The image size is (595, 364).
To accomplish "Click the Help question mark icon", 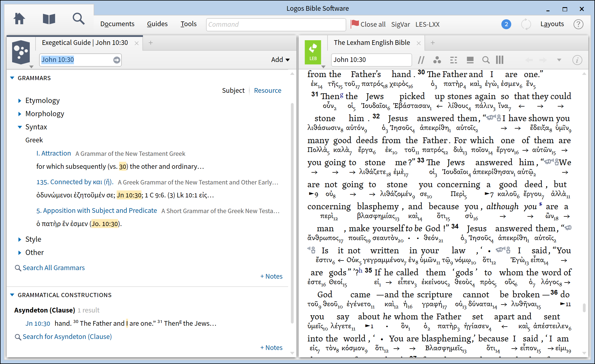I will [x=578, y=24].
